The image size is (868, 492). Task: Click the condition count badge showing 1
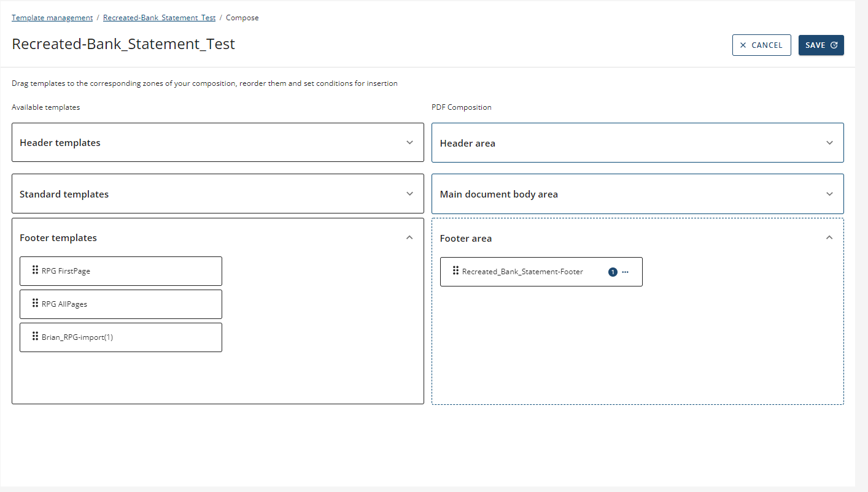click(613, 272)
